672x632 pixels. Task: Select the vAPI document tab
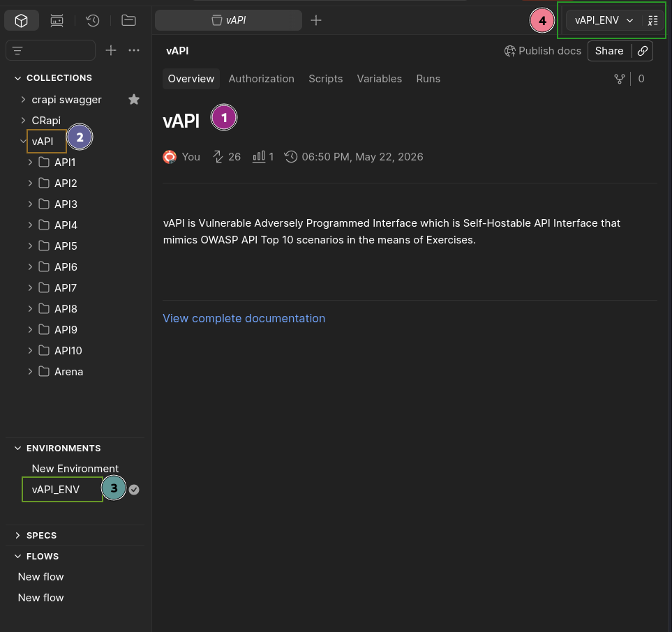228,20
